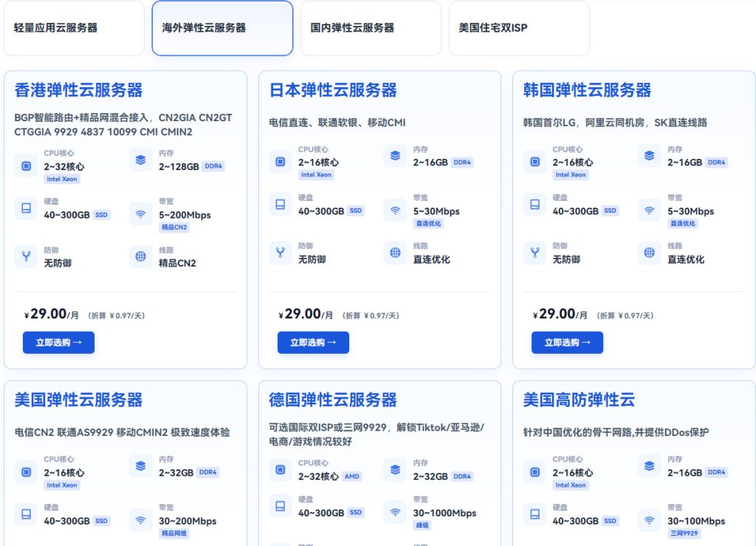Image resolution: width=756 pixels, height=546 pixels.
Task: Click the disk icon in the 德国 card
Action: click(x=281, y=506)
